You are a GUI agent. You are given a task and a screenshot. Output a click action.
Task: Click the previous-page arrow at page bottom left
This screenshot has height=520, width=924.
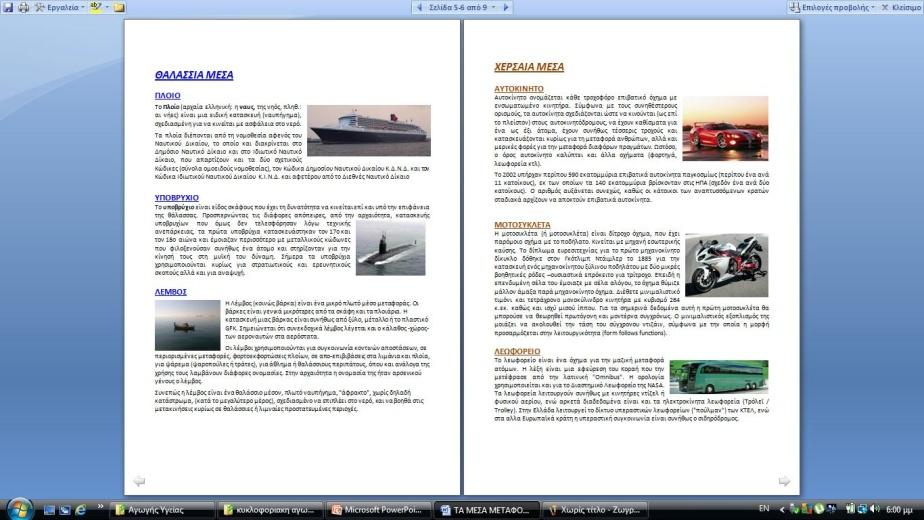pyautogui.click(x=139, y=481)
